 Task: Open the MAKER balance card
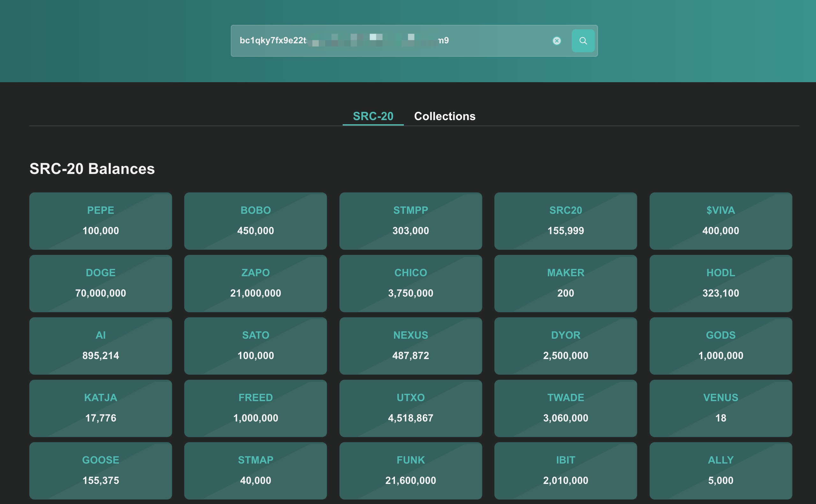(565, 283)
